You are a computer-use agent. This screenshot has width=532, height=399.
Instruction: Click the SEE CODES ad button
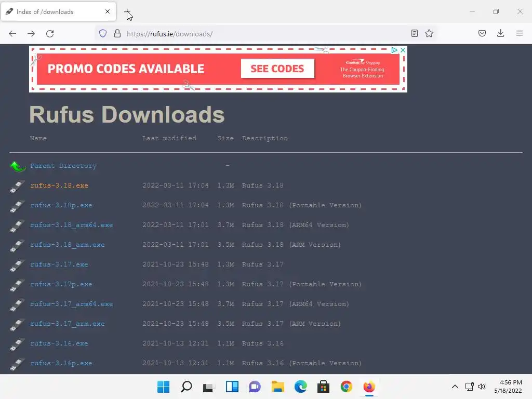(x=277, y=69)
